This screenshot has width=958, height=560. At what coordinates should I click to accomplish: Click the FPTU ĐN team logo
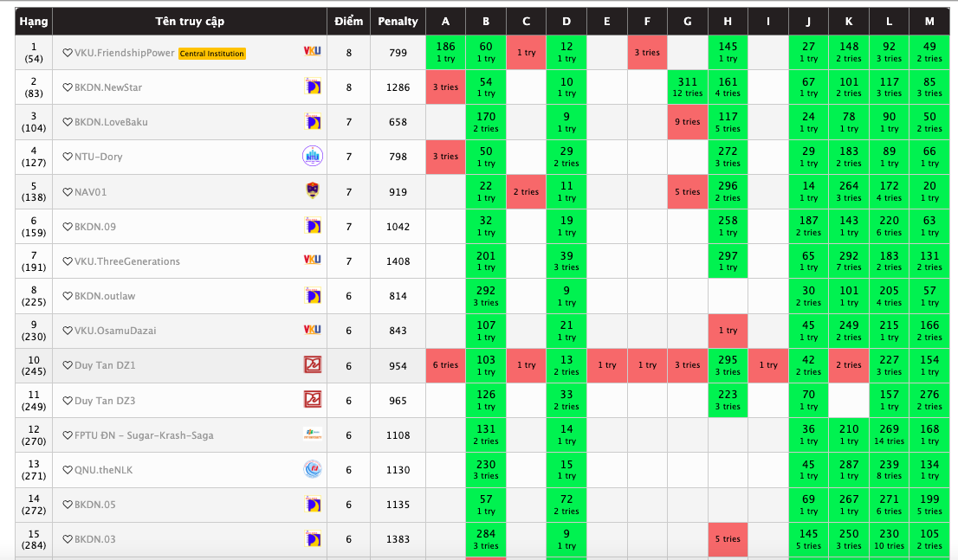(312, 434)
